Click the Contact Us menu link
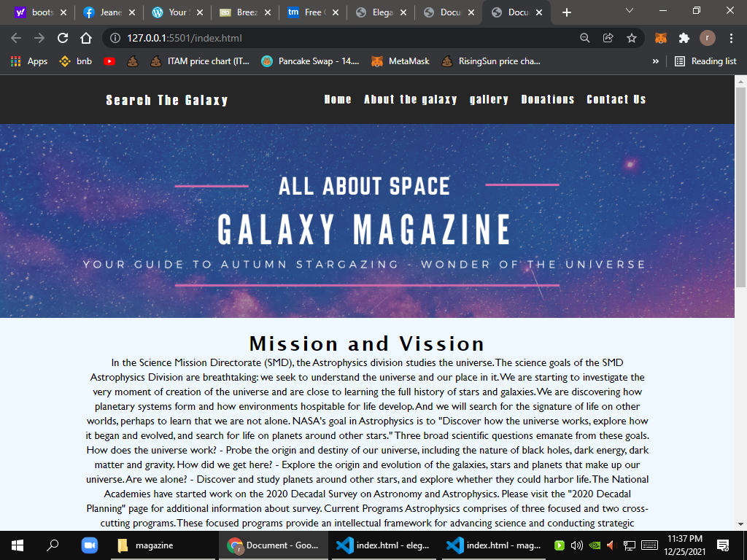The width and height of the screenshot is (747, 560). point(616,99)
